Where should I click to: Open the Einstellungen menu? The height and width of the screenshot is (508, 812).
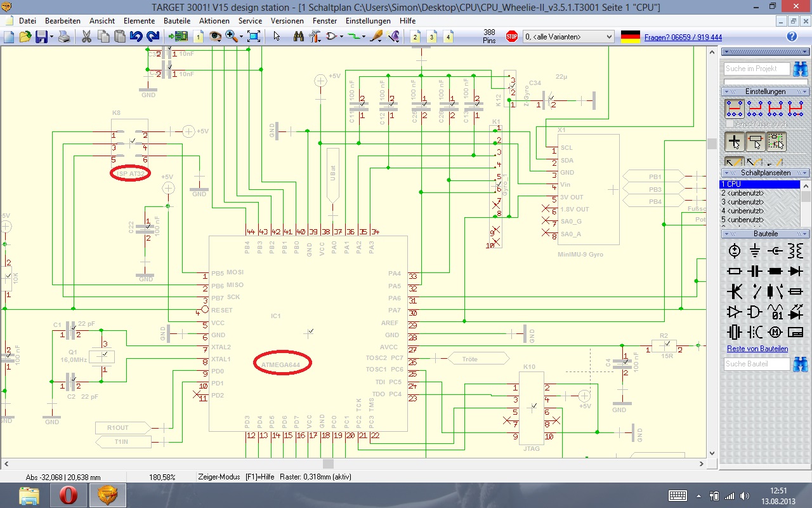(369, 21)
